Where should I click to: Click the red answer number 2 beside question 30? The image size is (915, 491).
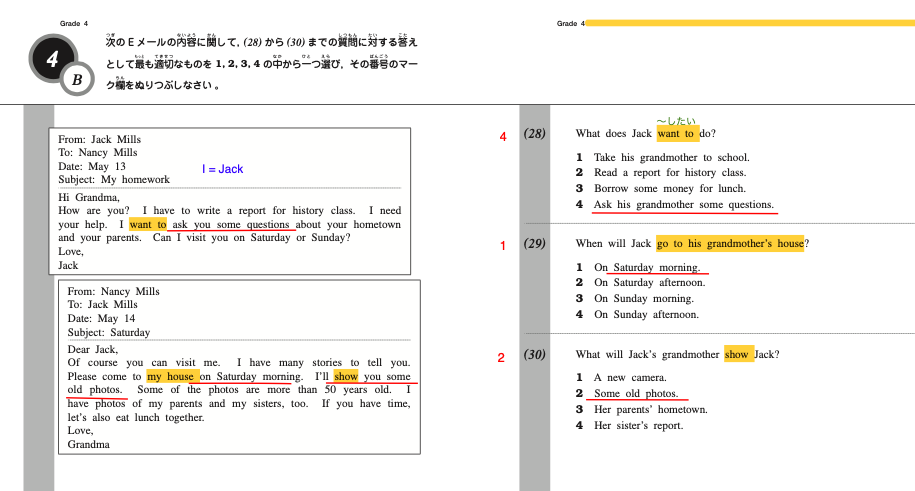pos(501,358)
